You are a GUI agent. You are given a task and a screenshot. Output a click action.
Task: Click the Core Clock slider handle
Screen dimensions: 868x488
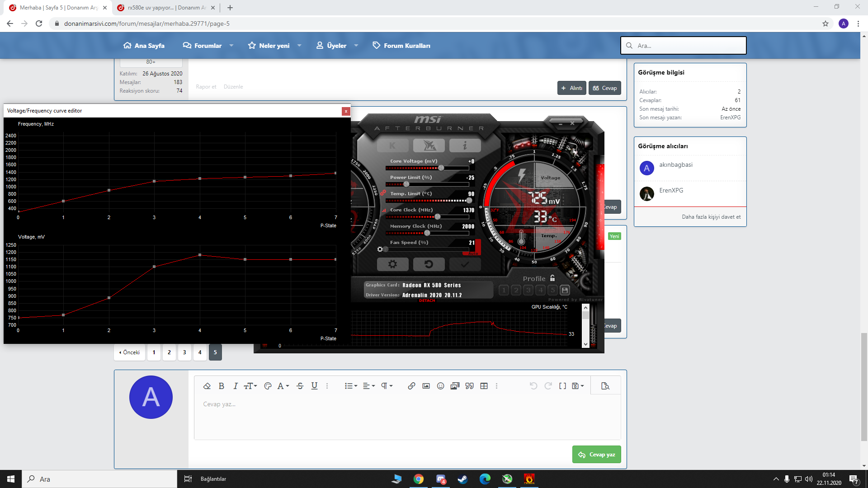(437, 217)
